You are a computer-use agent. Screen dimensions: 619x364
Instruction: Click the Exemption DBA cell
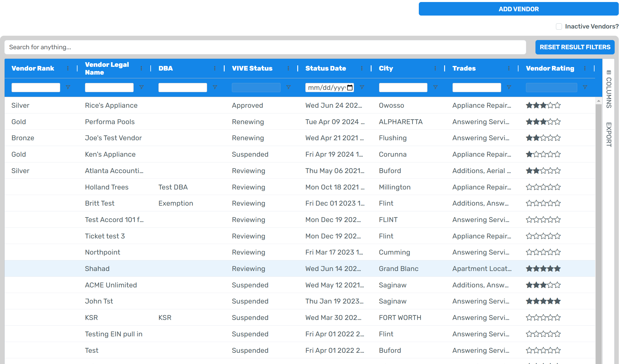(176, 203)
